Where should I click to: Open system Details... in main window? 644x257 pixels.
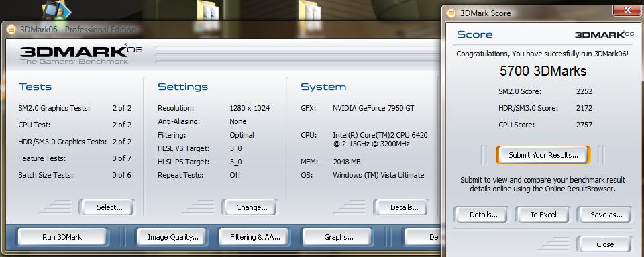(x=401, y=207)
